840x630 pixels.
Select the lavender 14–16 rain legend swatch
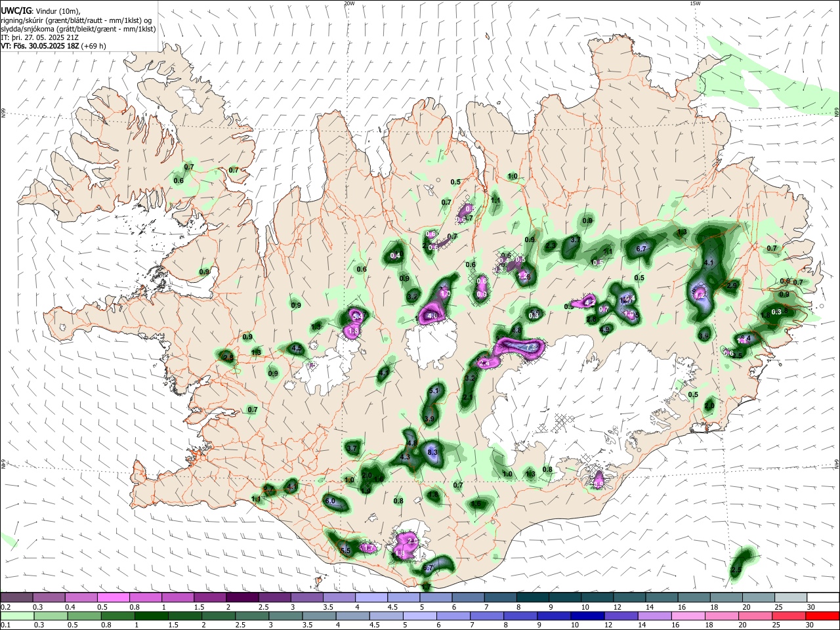[654, 616]
